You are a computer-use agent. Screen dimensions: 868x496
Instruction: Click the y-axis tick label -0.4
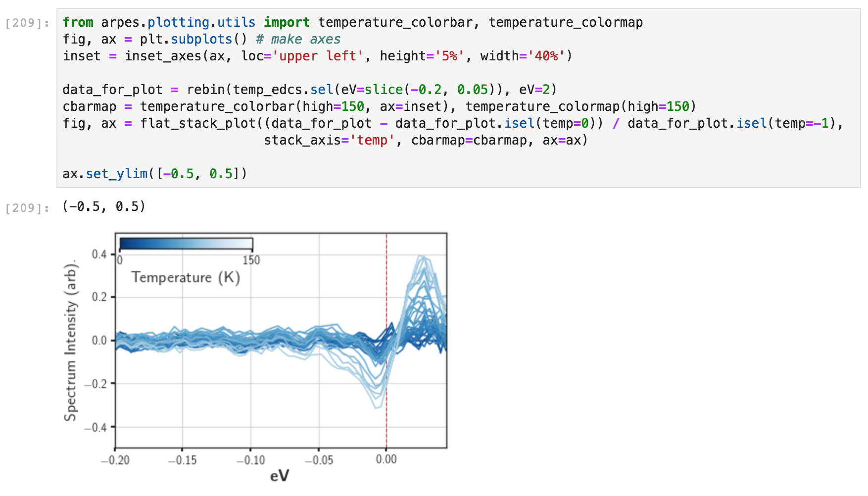[x=96, y=428]
